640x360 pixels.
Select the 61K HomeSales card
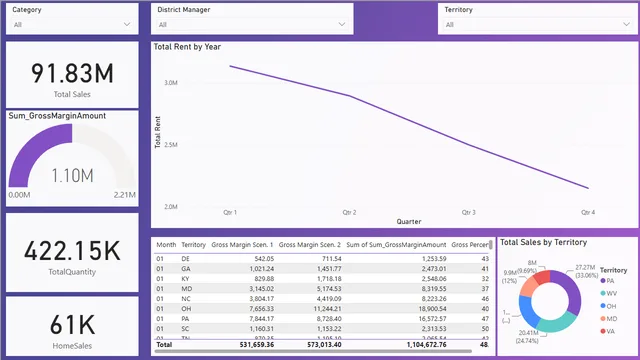click(x=72, y=327)
